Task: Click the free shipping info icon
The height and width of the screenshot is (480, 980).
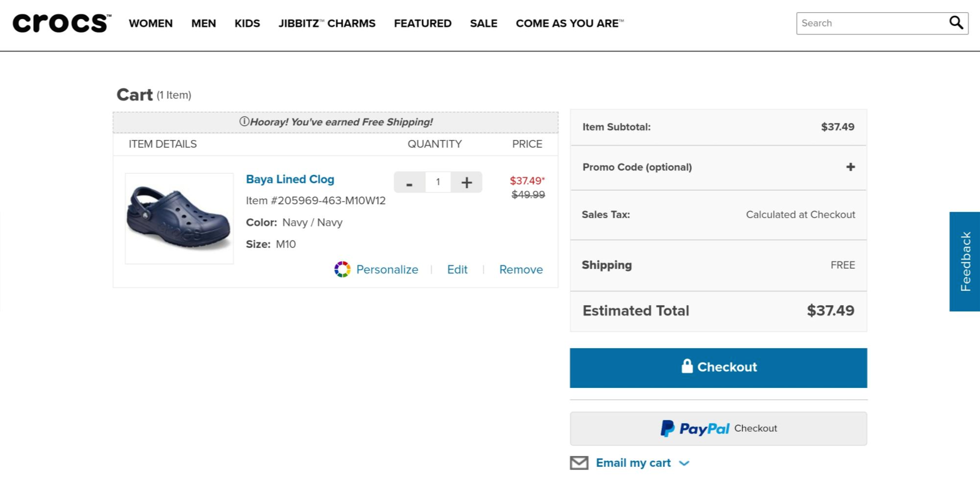Action: (244, 121)
